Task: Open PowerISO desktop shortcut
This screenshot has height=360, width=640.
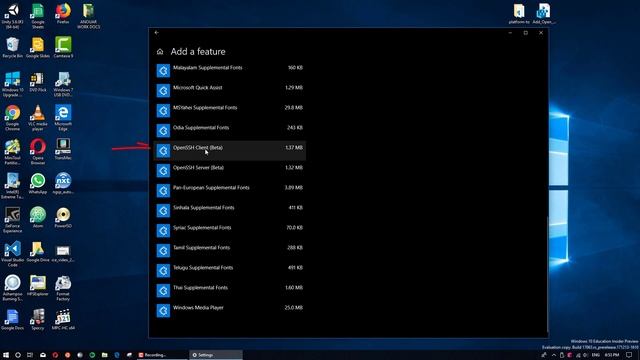Action: click(63, 217)
